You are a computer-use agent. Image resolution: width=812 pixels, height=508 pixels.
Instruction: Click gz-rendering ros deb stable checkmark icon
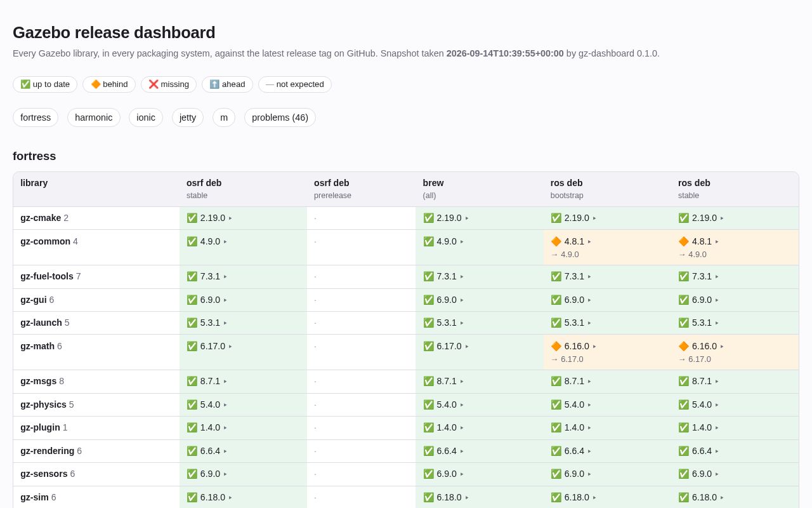tap(683, 451)
